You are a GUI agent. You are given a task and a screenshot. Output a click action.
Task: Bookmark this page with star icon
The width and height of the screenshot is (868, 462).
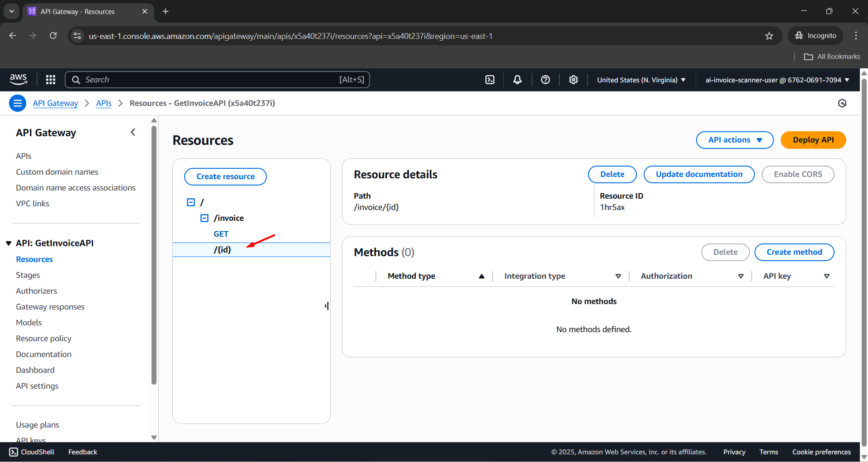[x=769, y=36]
